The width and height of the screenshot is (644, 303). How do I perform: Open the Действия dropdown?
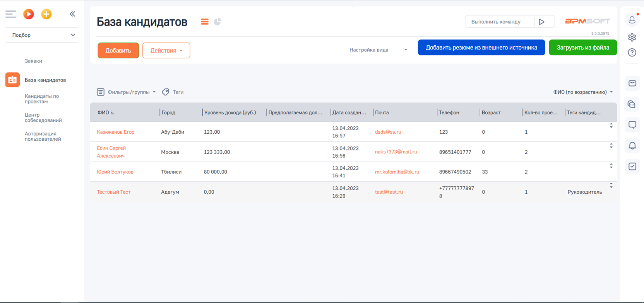click(166, 51)
